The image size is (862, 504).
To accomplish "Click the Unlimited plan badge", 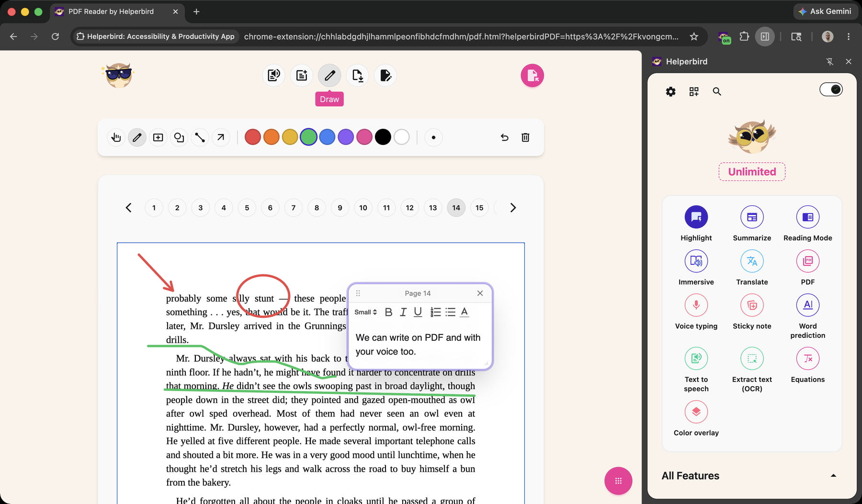I will 752,172.
